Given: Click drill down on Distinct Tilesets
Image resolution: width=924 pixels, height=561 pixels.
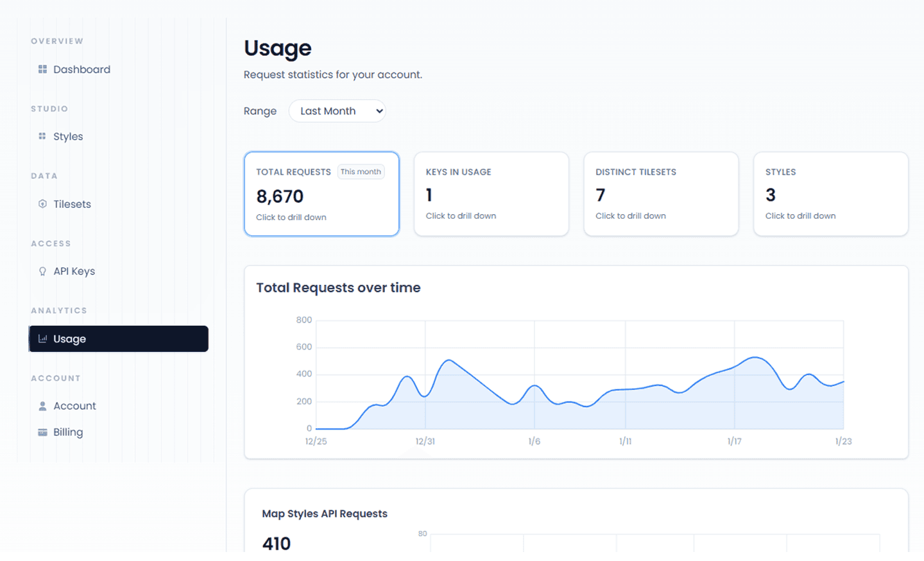Looking at the screenshot, I should [661, 194].
